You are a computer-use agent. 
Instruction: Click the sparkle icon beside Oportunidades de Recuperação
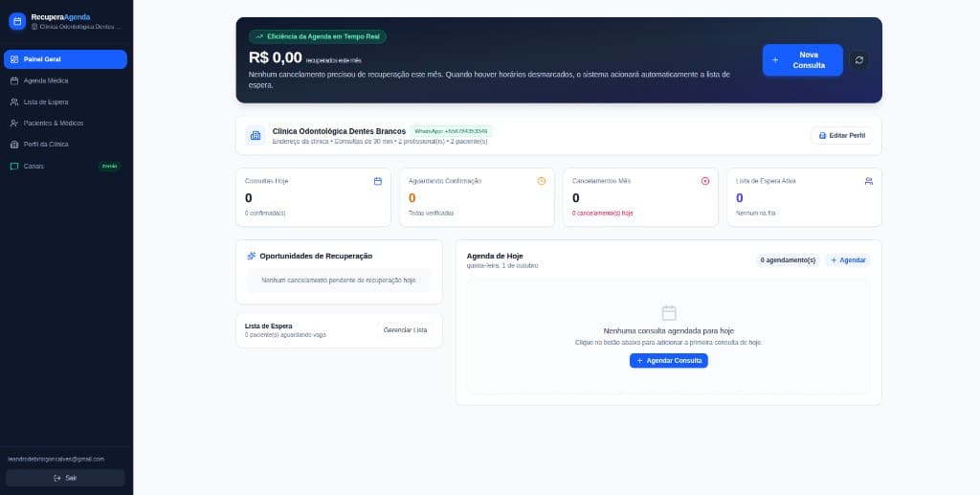point(252,256)
